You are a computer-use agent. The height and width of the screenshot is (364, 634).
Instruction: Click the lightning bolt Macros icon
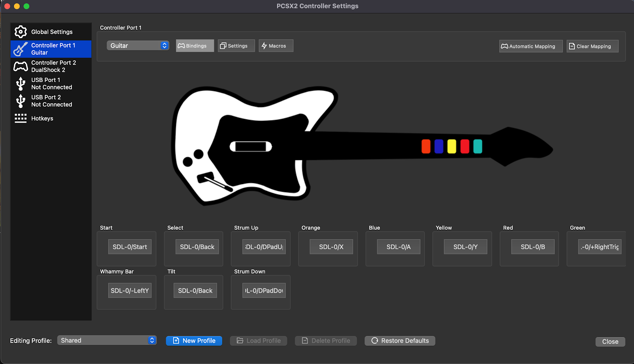(264, 46)
